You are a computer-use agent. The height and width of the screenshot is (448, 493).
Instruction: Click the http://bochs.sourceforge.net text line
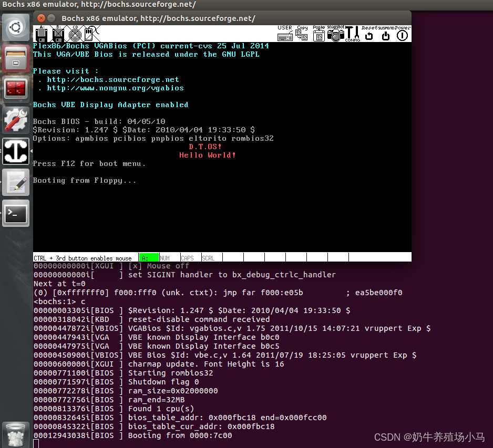click(113, 79)
